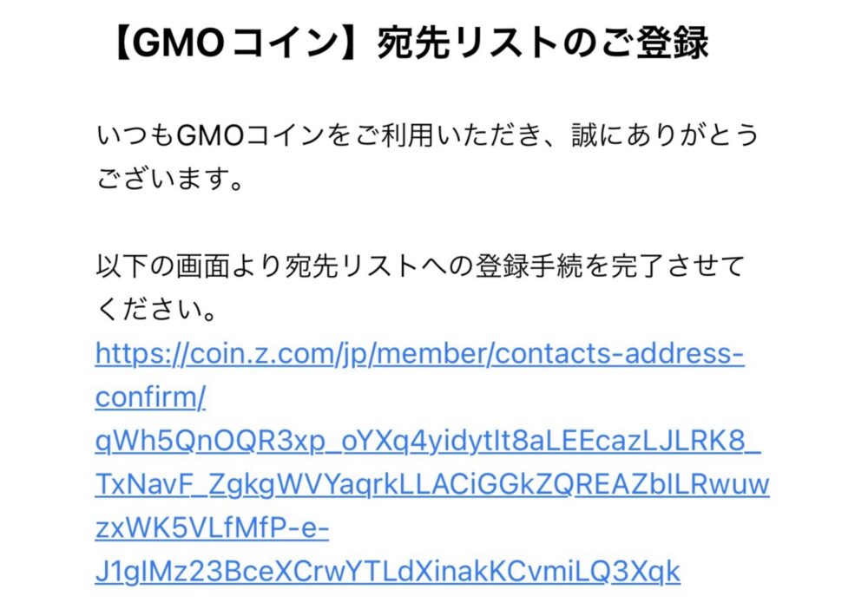Screen dimensions: 868x603
Task: Click the "confirm/" portion of the URL
Action: click(150, 397)
